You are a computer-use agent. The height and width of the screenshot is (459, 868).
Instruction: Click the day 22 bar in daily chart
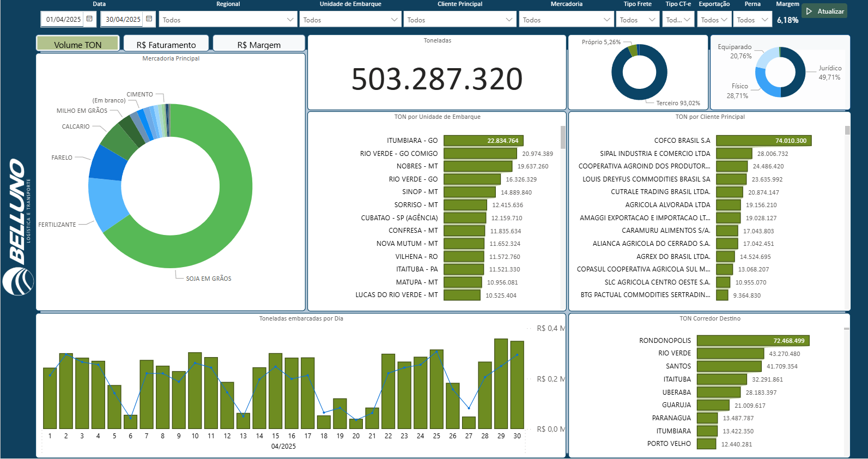coord(388,391)
